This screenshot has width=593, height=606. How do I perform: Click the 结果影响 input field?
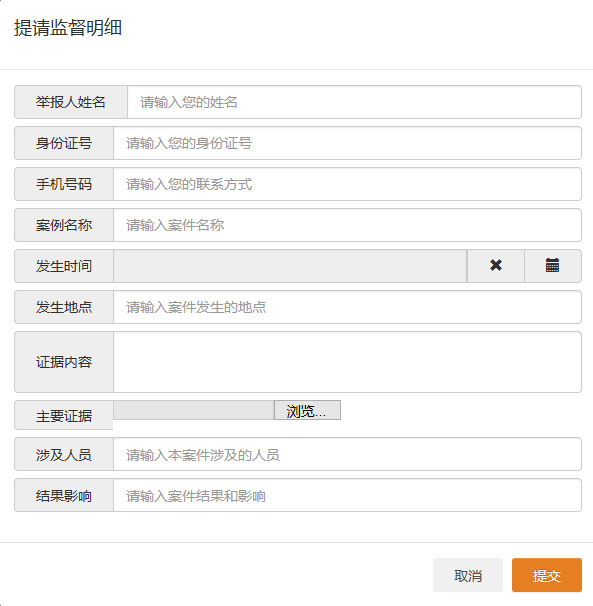pos(348,495)
